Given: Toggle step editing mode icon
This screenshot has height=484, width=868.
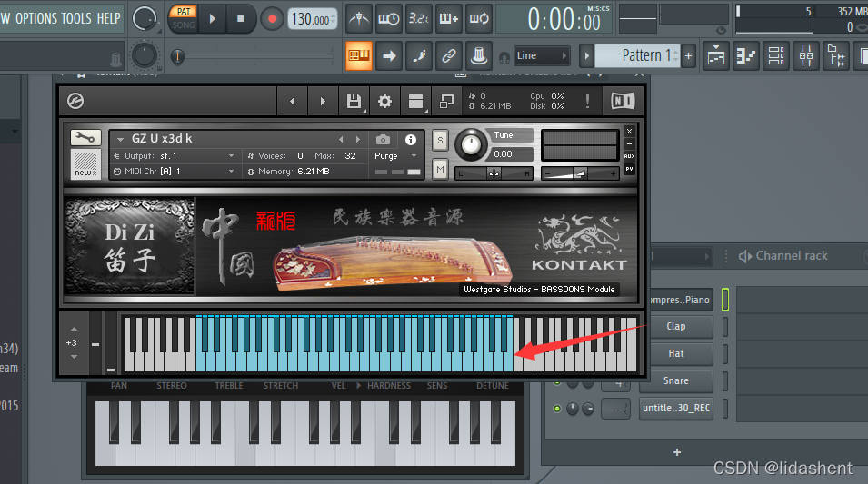Looking at the screenshot, I should 418,55.
